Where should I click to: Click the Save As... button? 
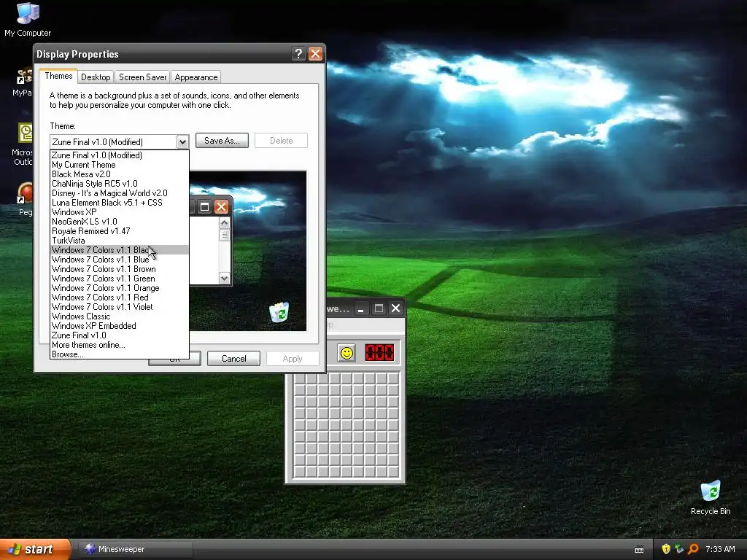[222, 141]
